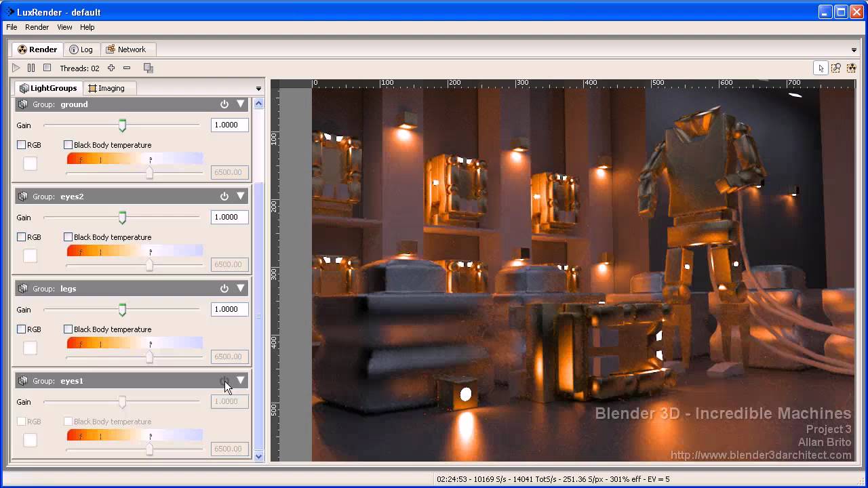This screenshot has width=868, height=488.
Task: Select the LightGroups tab
Action: [x=48, y=88]
